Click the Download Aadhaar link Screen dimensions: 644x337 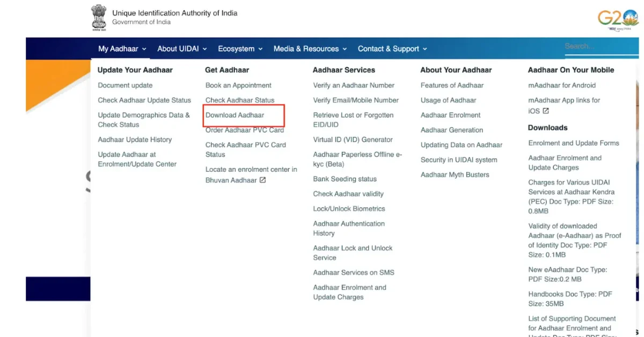coord(235,115)
